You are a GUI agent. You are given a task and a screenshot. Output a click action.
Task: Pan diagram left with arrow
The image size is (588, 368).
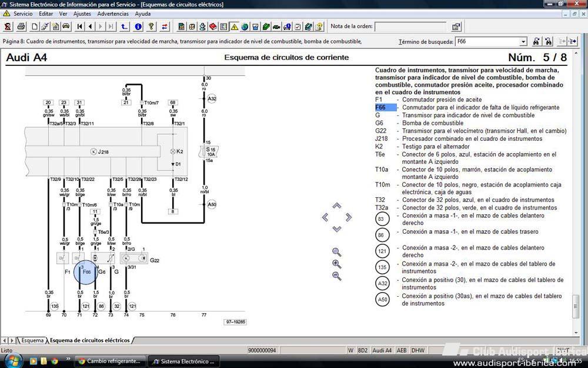pos(325,217)
